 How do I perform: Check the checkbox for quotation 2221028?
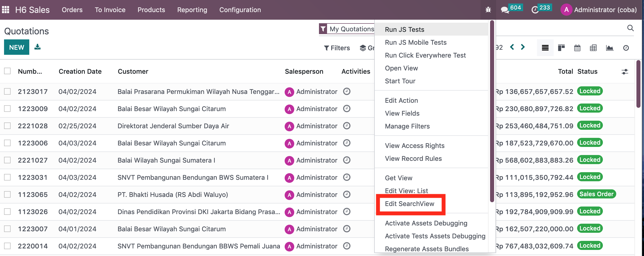(7, 125)
